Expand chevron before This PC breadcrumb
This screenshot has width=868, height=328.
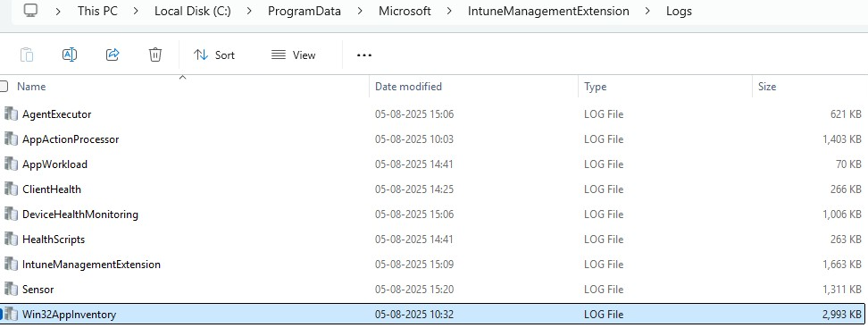click(58, 11)
